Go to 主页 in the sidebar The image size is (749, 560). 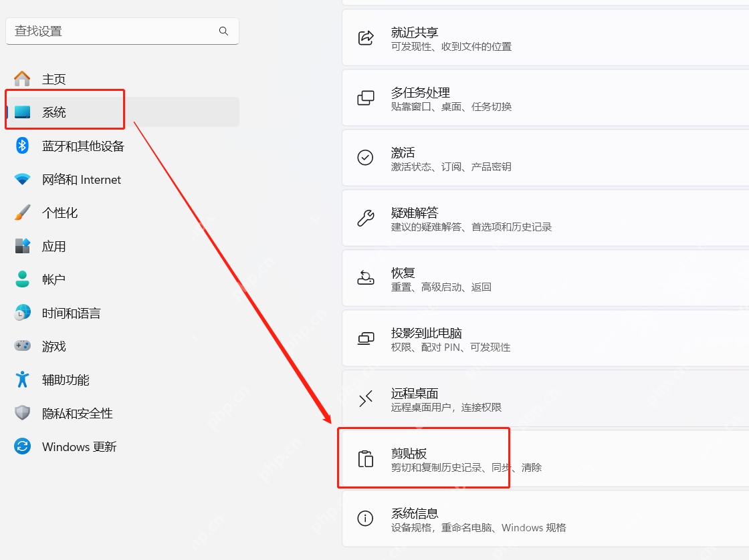53,79
